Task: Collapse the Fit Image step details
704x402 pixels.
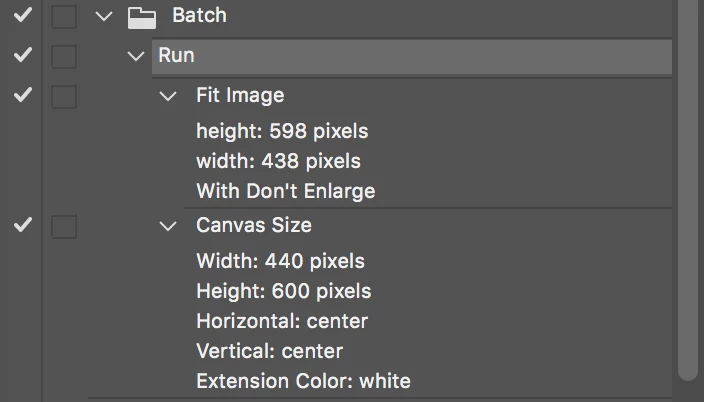Action: 168,96
